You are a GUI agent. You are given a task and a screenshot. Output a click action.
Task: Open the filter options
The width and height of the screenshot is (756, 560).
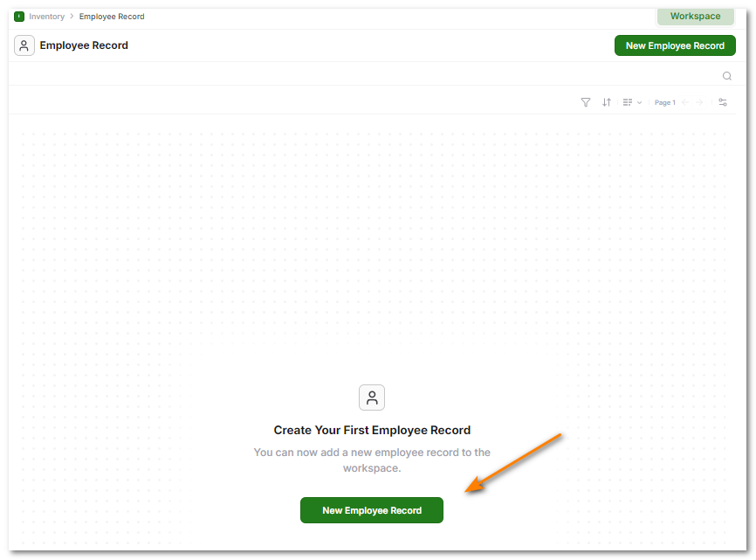point(585,102)
